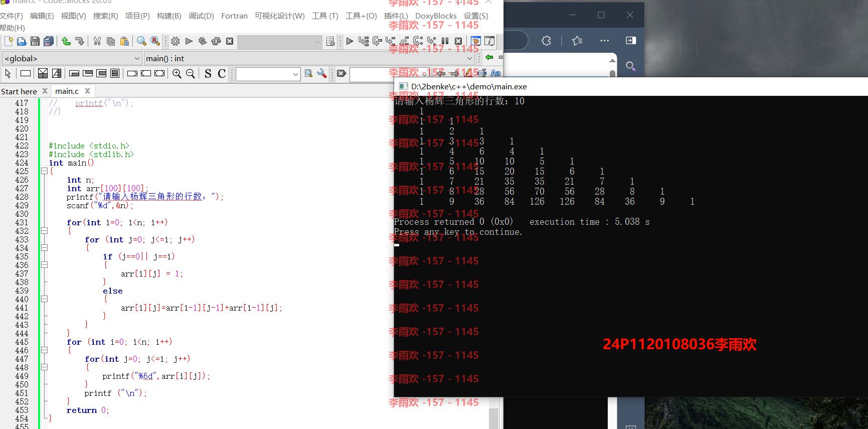Open the 文件(F) menu

click(x=12, y=16)
